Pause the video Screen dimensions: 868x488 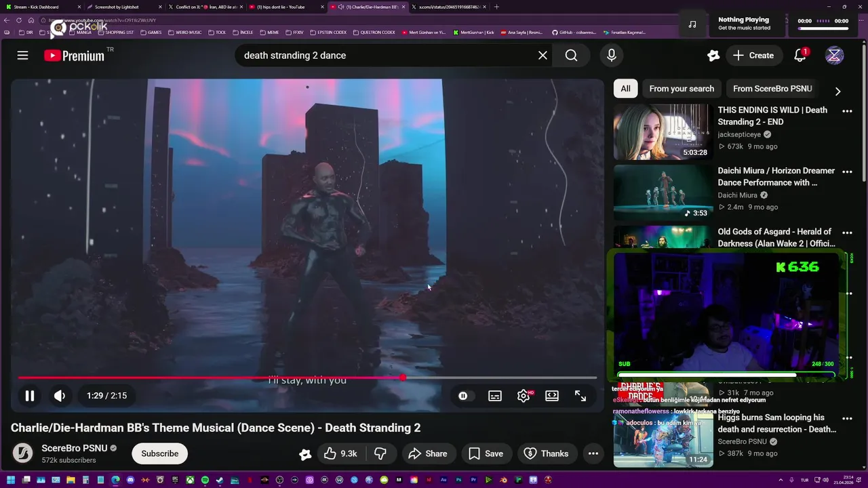click(x=30, y=396)
